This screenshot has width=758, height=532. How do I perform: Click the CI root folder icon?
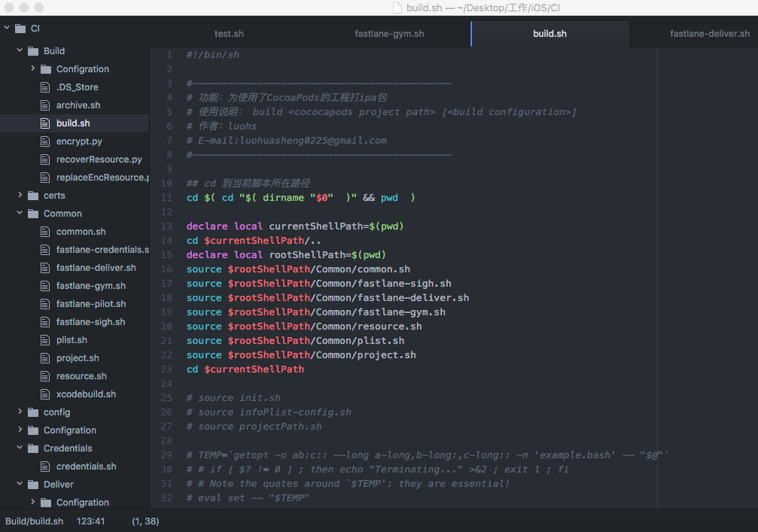tap(20, 29)
